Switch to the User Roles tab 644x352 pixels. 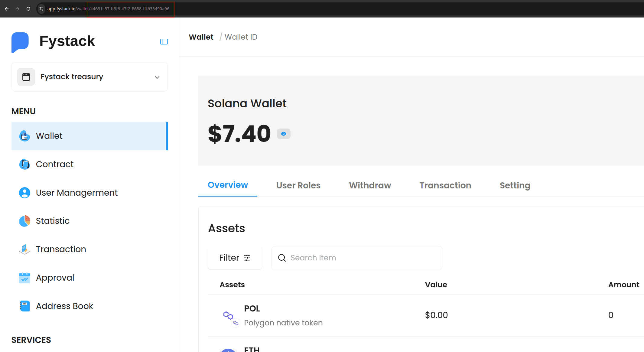point(298,185)
